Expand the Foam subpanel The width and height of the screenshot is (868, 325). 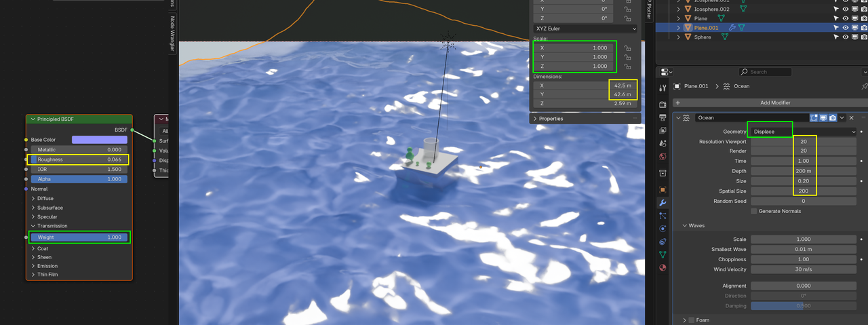point(684,320)
